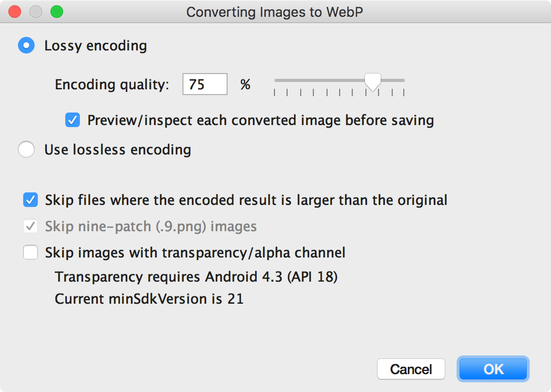Image resolution: width=551 pixels, height=392 pixels.
Task: Click the dialog title Converting Images to WebP
Action: click(x=275, y=12)
